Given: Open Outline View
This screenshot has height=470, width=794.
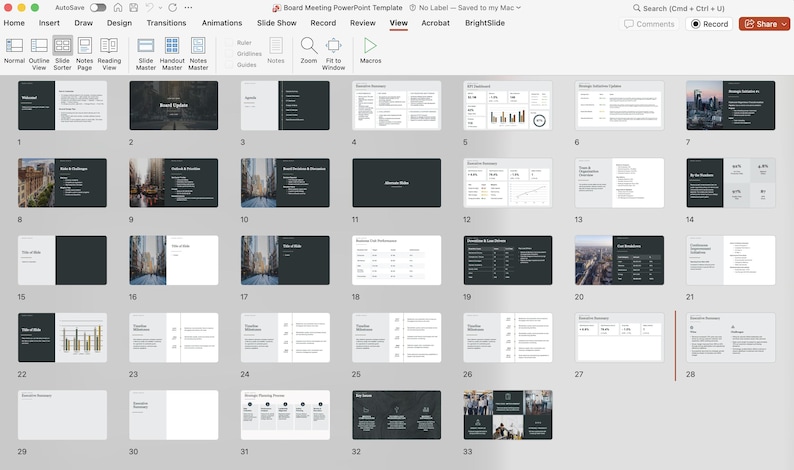Looking at the screenshot, I should (39, 53).
